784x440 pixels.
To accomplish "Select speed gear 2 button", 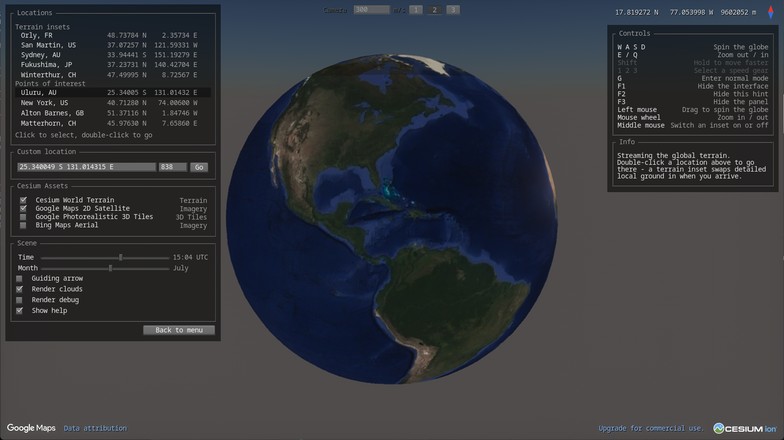I will (x=434, y=10).
